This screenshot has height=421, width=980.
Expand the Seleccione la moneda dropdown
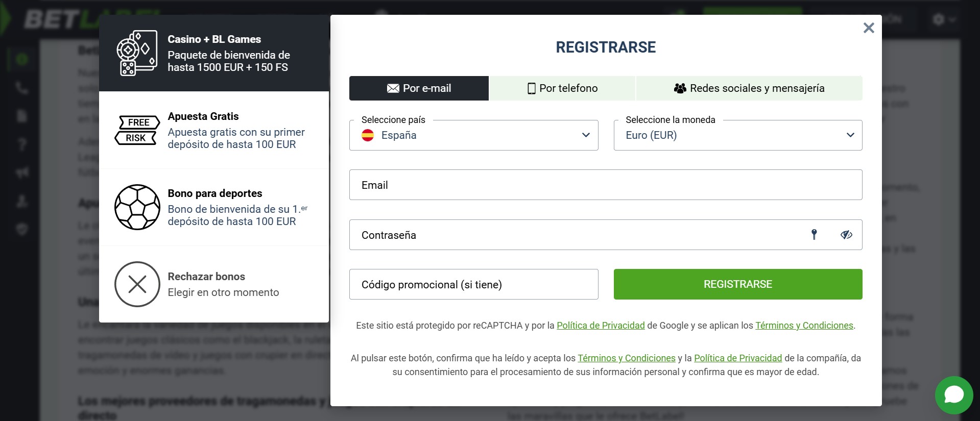737,135
